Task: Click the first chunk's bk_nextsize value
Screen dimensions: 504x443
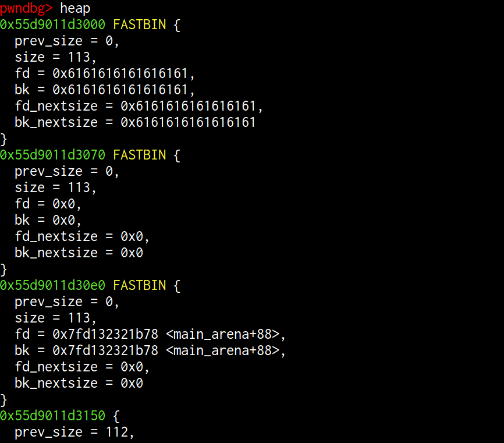Action: click(x=189, y=122)
